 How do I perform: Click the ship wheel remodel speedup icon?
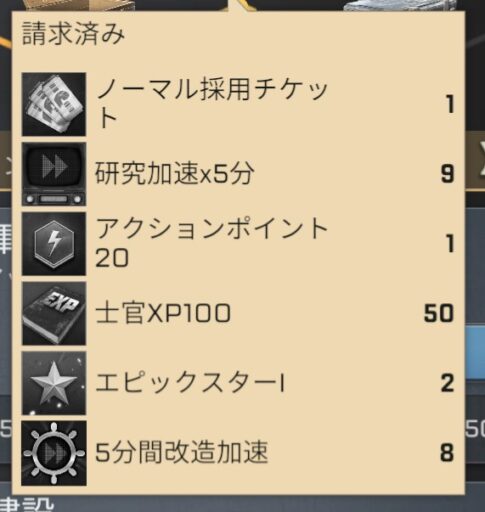point(54,453)
